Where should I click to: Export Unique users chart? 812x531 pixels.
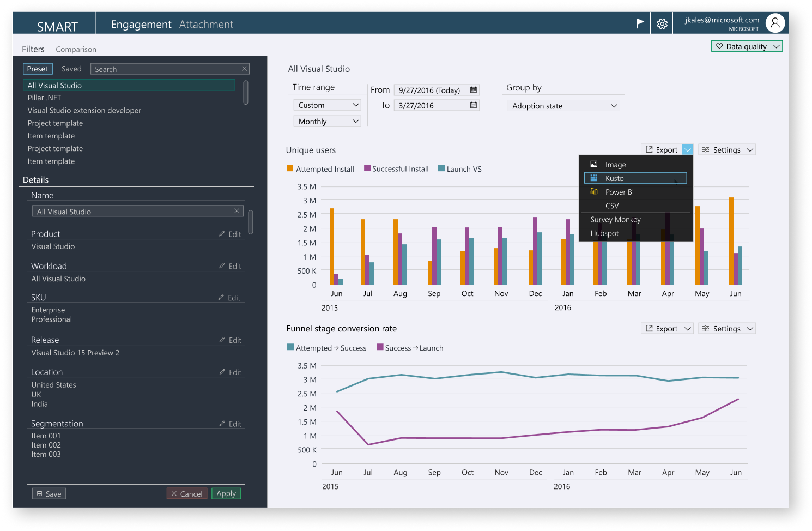click(662, 149)
